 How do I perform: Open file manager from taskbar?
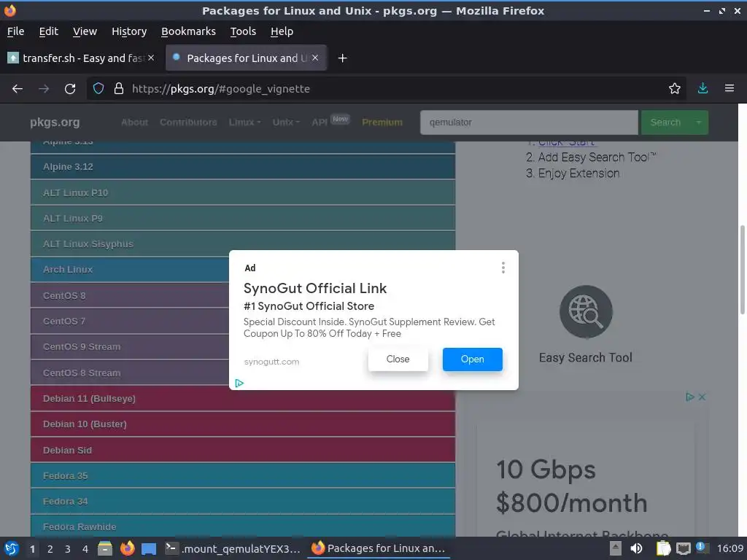[105, 548]
